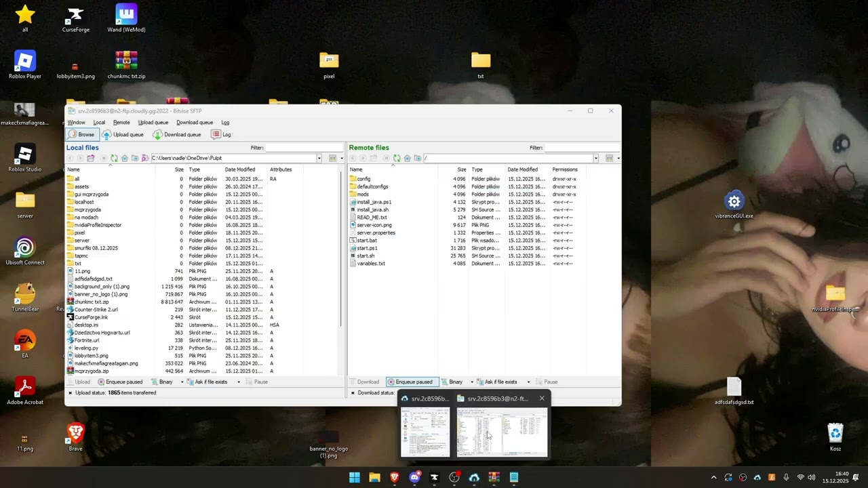The width and height of the screenshot is (868, 488).
Task: Select the mods folder in Remote files
Action: [x=363, y=195]
